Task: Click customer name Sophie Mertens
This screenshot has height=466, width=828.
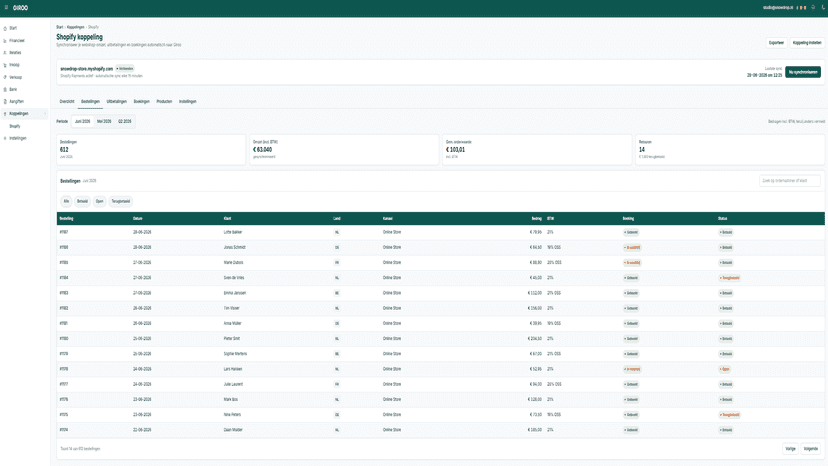Action: tap(235, 354)
